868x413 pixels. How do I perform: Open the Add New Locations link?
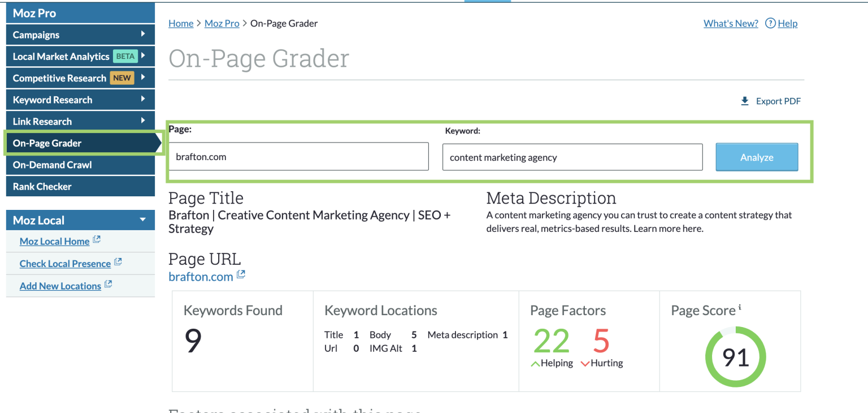coord(60,286)
